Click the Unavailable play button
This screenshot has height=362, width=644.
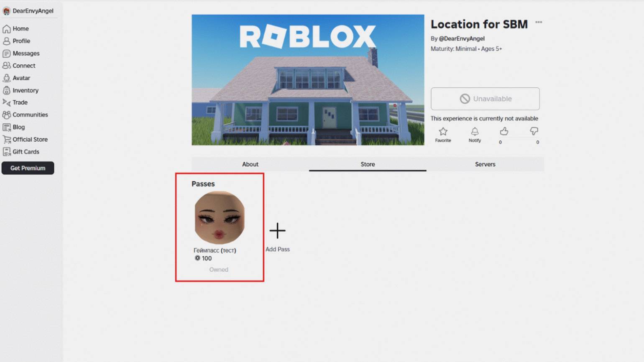485,99
